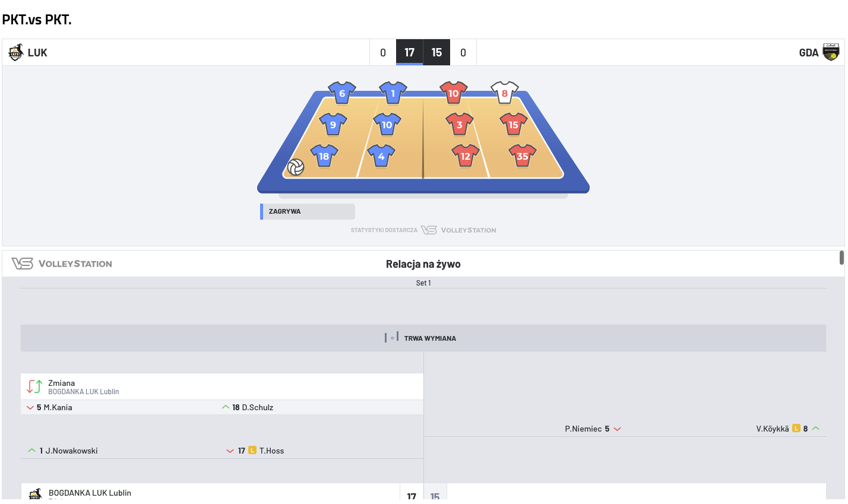This screenshot has height=504, width=848.
Task: Click the GDA team crest icon
Action: tap(831, 52)
